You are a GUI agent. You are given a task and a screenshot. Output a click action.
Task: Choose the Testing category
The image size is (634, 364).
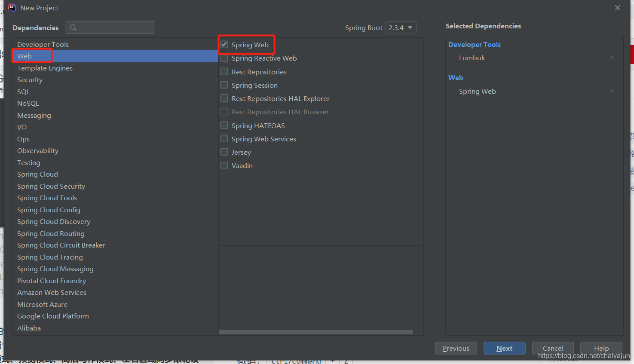tap(116, 162)
